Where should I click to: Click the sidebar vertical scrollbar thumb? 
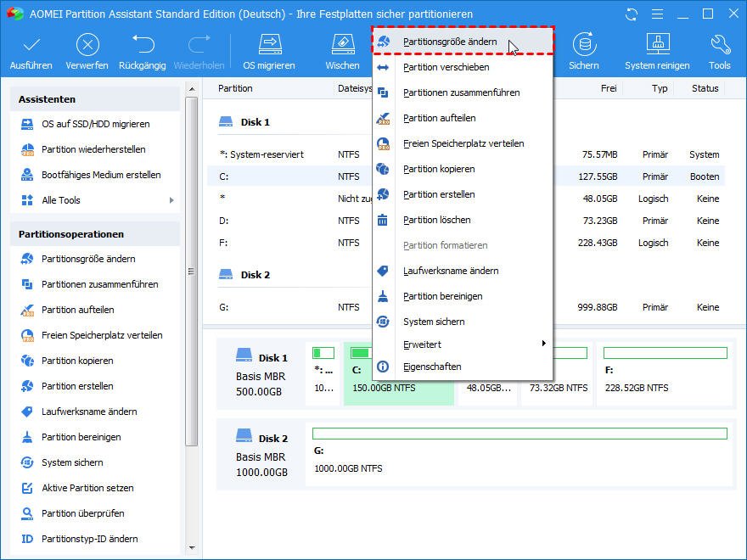[x=192, y=272]
